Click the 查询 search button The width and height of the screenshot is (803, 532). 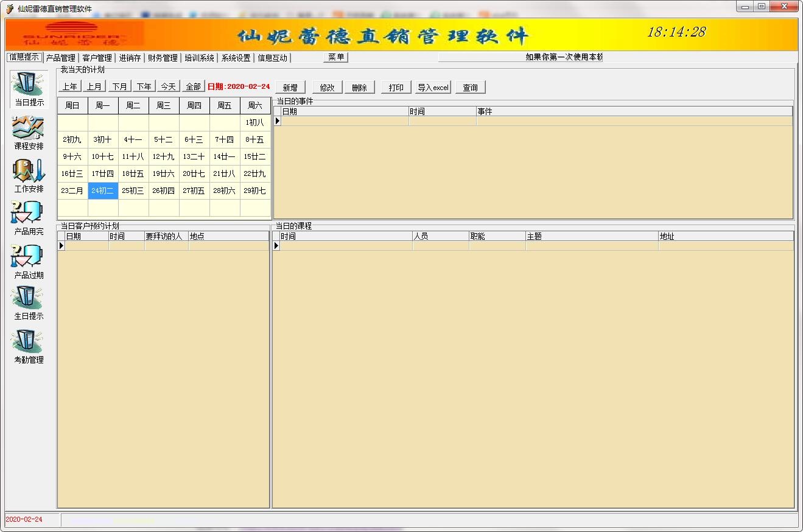[471, 87]
